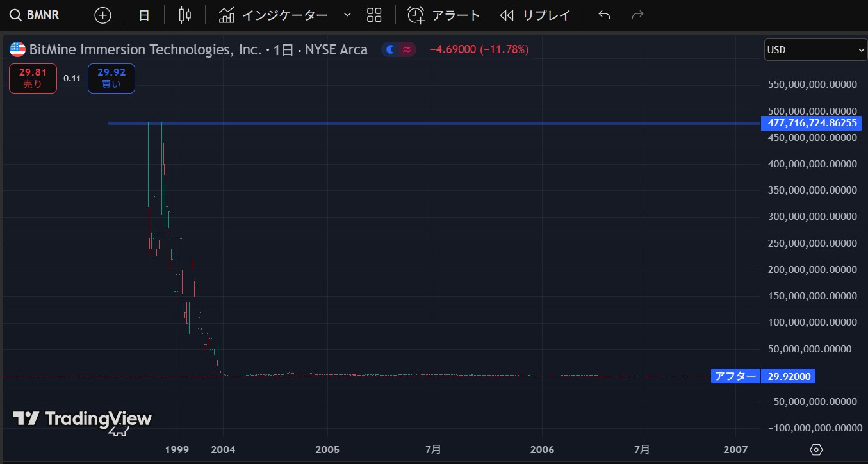Click the US flag symbol logo
868x464 pixels.
[x=18, y=49]
